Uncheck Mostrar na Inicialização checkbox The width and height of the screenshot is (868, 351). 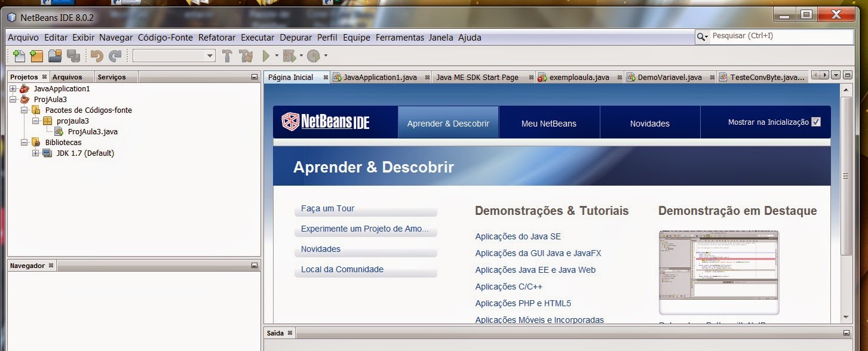pyautogui.click(x=816, y=122)
